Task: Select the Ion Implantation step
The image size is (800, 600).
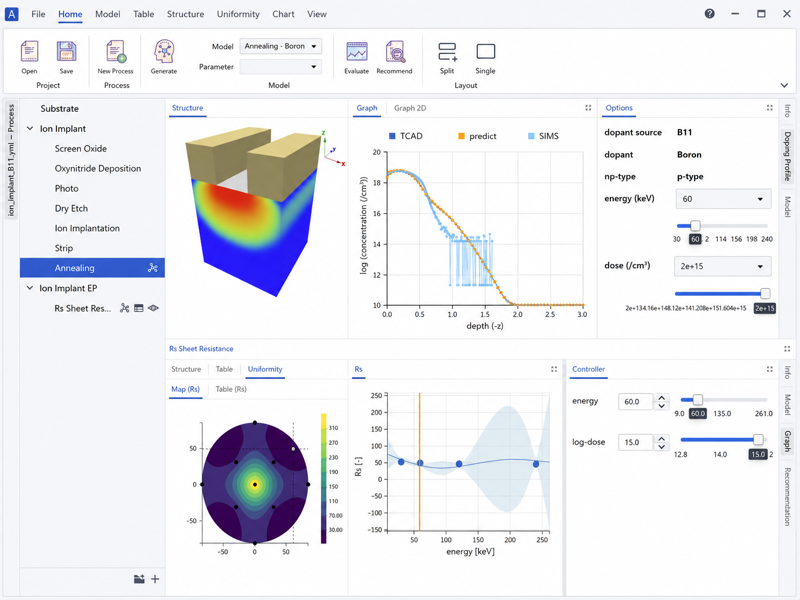Action: pos(87,228)
